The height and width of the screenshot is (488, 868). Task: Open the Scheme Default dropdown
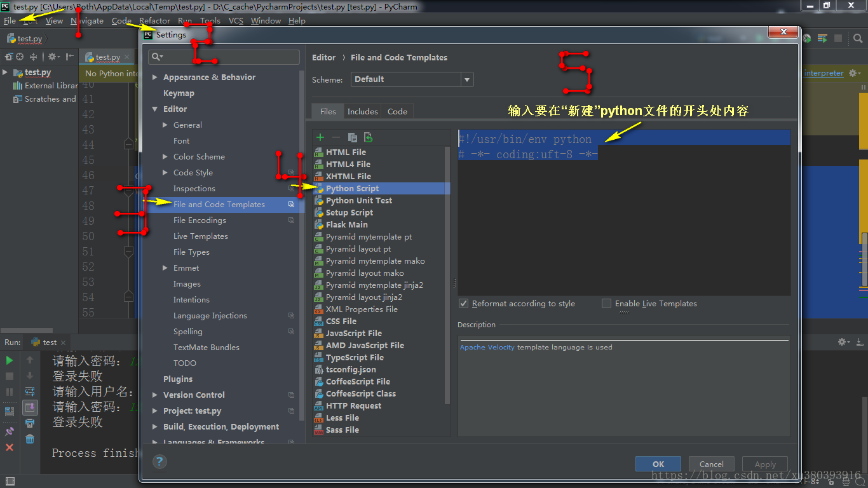tap(412, 79)
